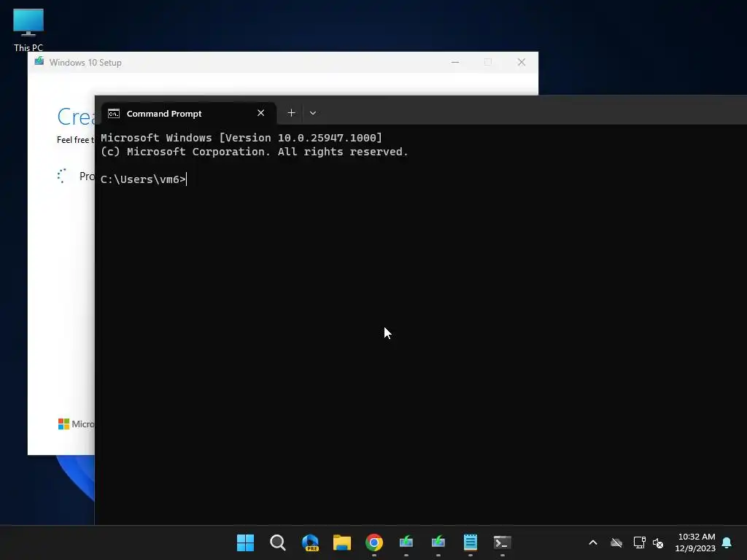Close the Command Prompt tab
747x560 pixels.
(x=260, y=113)
